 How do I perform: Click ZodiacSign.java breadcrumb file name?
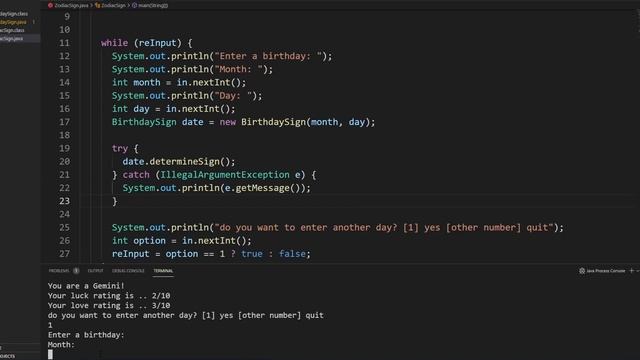[x=71, y=5]
